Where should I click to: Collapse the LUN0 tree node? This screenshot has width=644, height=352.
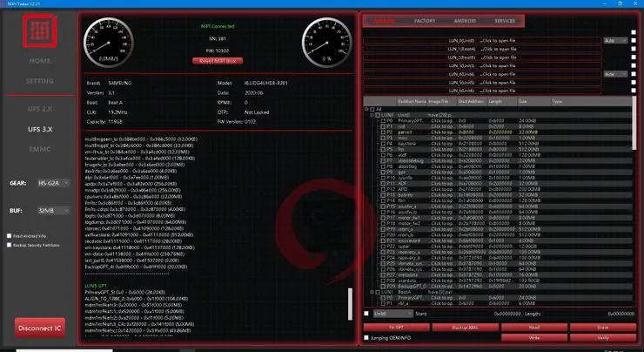click(372, 115)
